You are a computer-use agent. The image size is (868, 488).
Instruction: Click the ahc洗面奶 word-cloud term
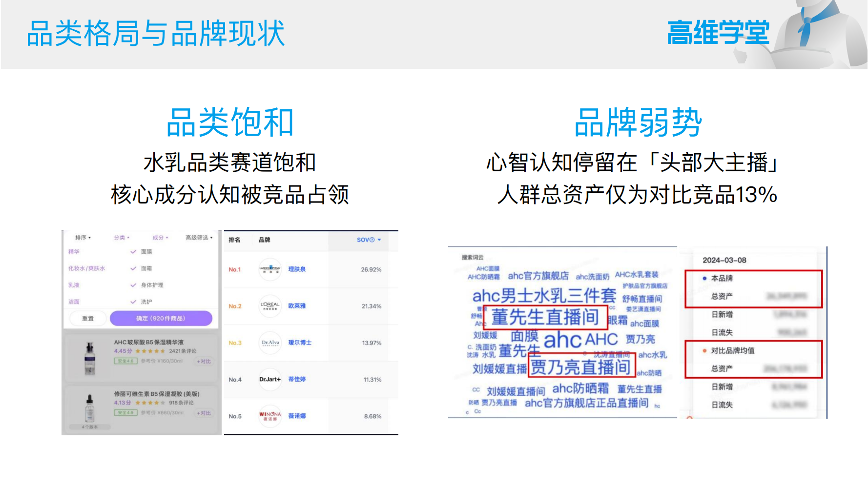(x=592, y=277)
